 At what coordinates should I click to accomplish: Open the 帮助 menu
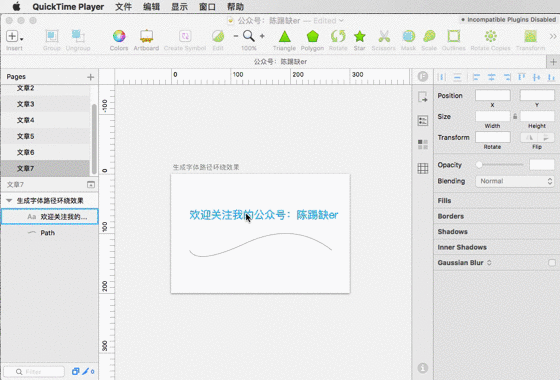tap(235, 6)
